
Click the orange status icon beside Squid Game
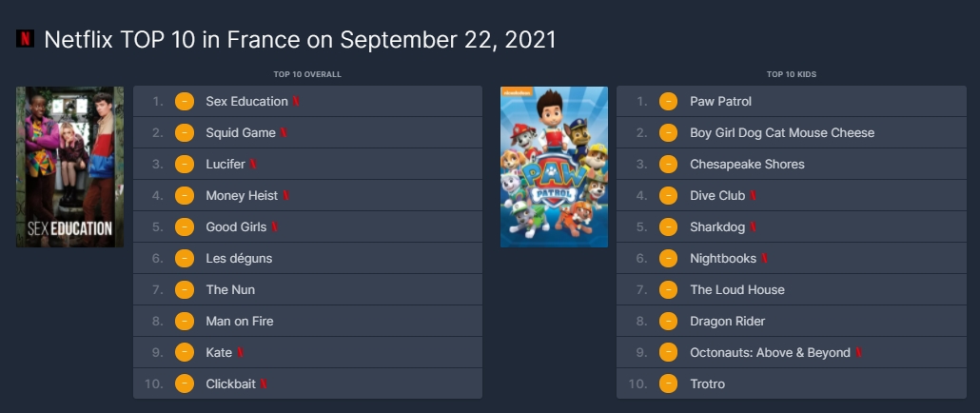pyautogui.click(x=185, y=132)
